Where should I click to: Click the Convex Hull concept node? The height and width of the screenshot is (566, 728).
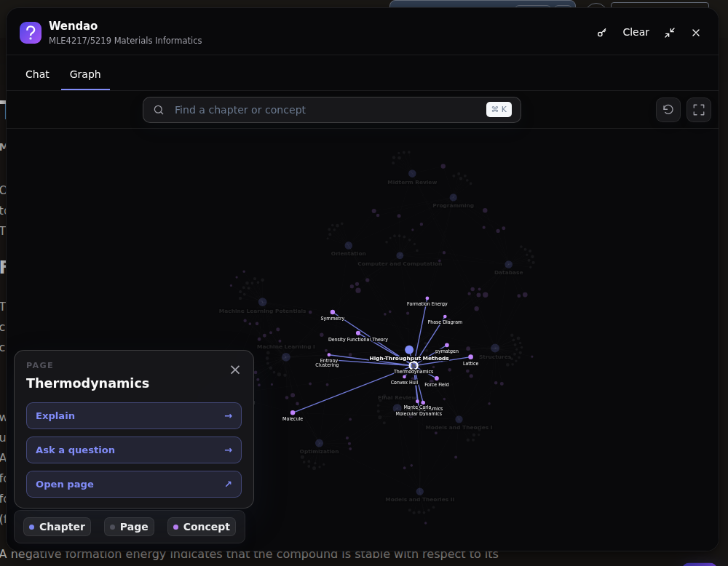pyautogui.click(x=404, y=377)
